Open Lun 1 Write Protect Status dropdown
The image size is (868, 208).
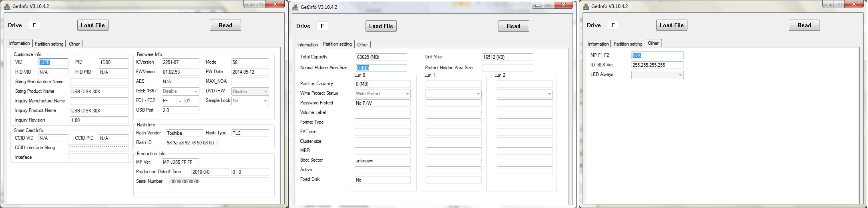(x=454, y=94)
